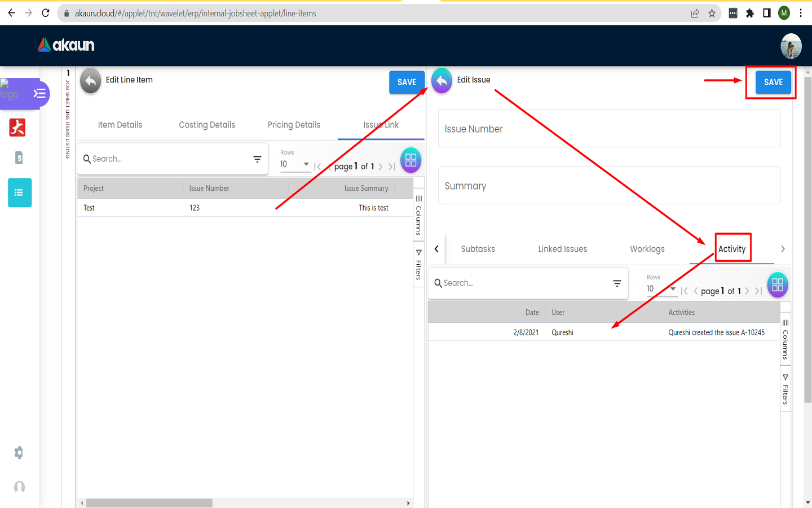Bookmark this page with the star icon
The image size is (812, 508).
click(712, 13)
